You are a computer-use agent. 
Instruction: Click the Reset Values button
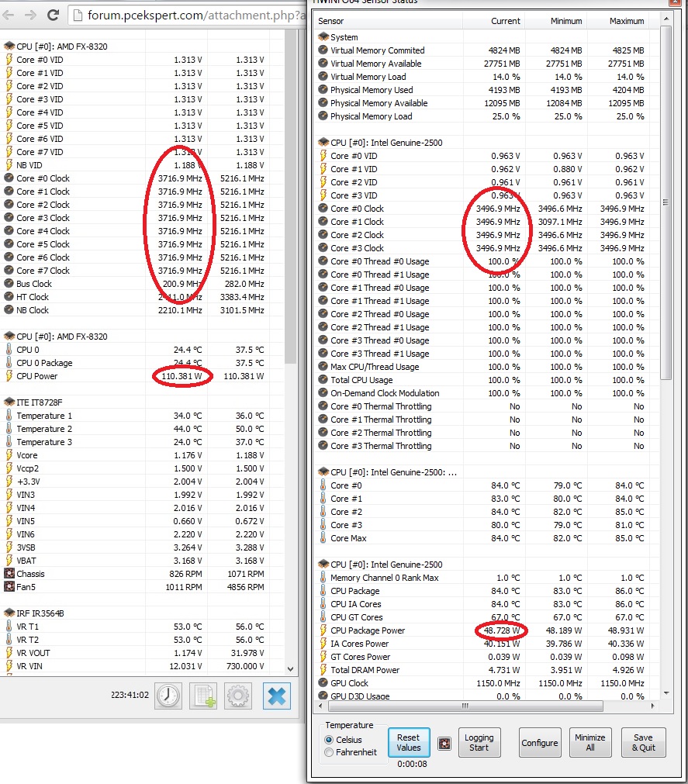[x=409, y=742]
